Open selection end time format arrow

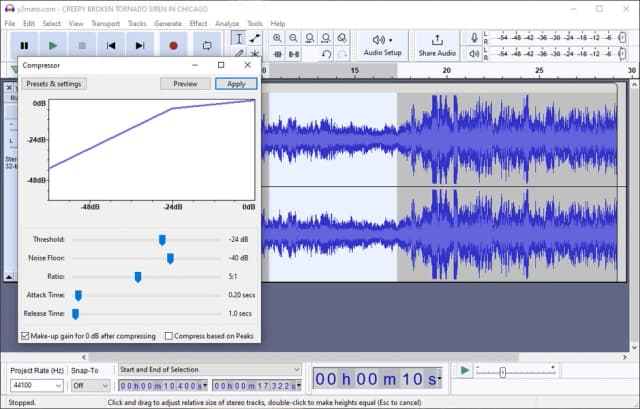point(299,385)
